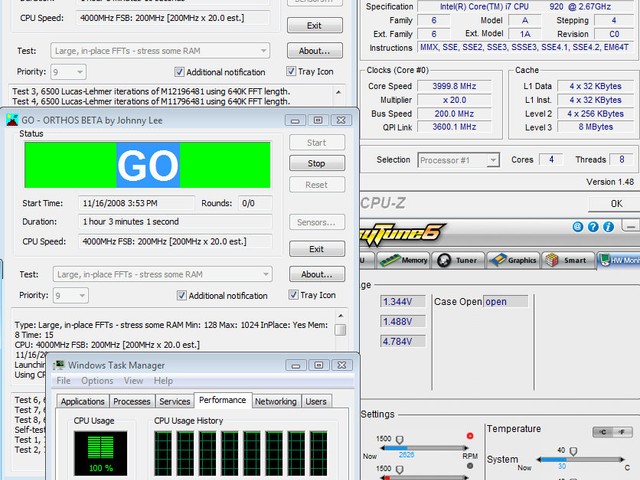Click the ORTHOS mountain icon in the GO title bar
640x480 pixels.
12,120
